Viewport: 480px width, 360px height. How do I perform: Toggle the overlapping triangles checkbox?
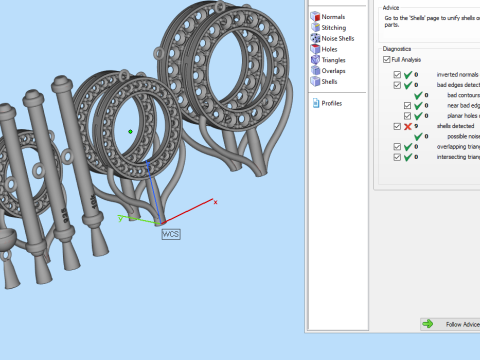(397, 147)
